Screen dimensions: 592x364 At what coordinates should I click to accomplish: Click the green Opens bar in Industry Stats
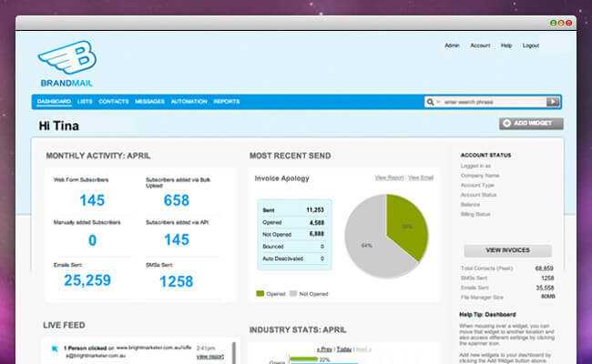point(303,359)
